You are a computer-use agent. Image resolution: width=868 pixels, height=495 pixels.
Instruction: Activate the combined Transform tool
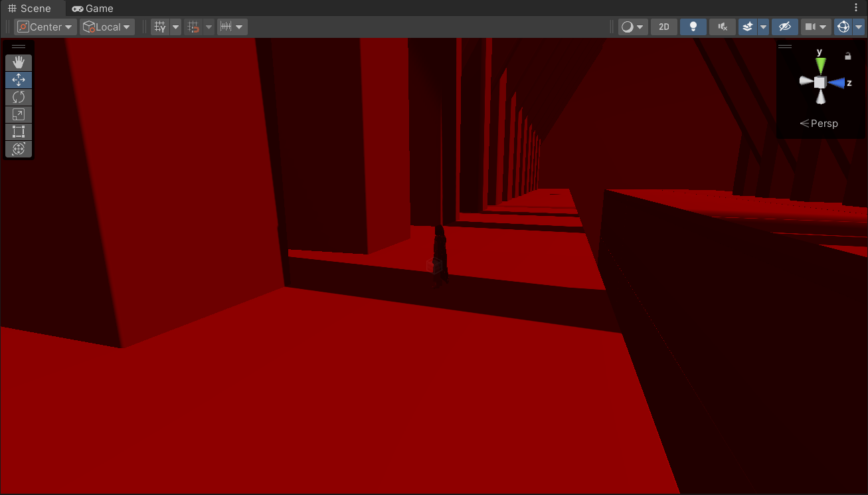18,149
